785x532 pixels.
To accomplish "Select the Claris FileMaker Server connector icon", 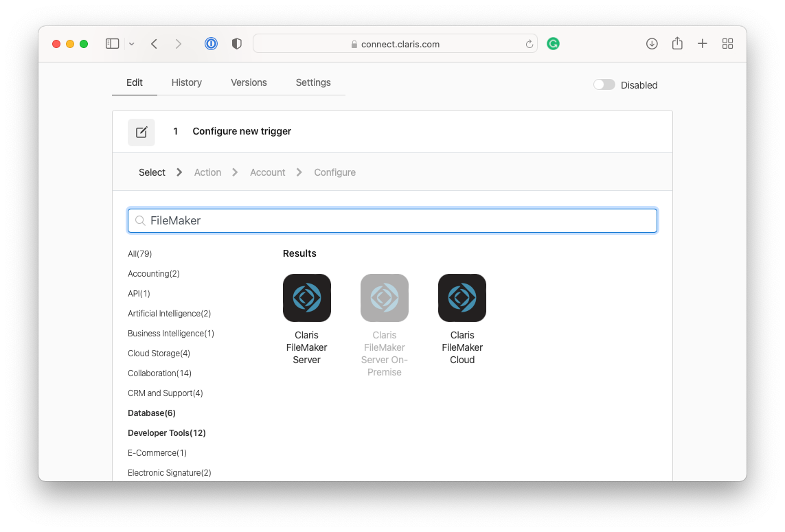I will (x=306, y=297).
